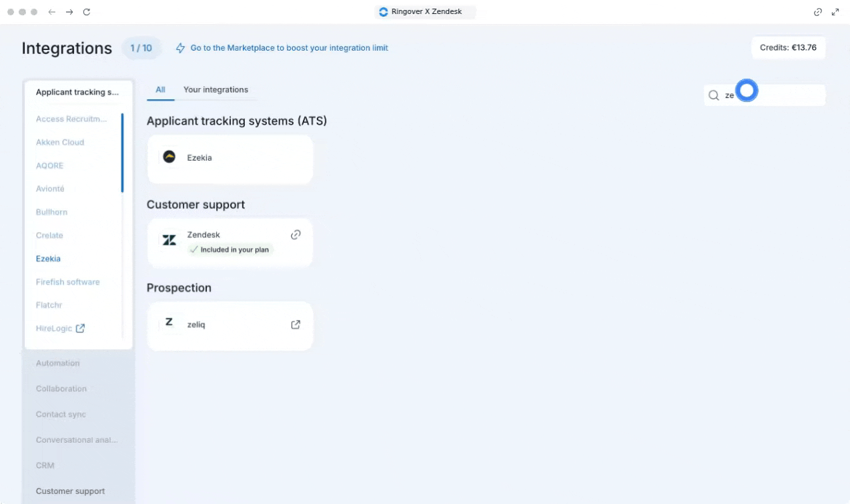
Task: Open the Zendesk integration card
Action: pos(230,243)
